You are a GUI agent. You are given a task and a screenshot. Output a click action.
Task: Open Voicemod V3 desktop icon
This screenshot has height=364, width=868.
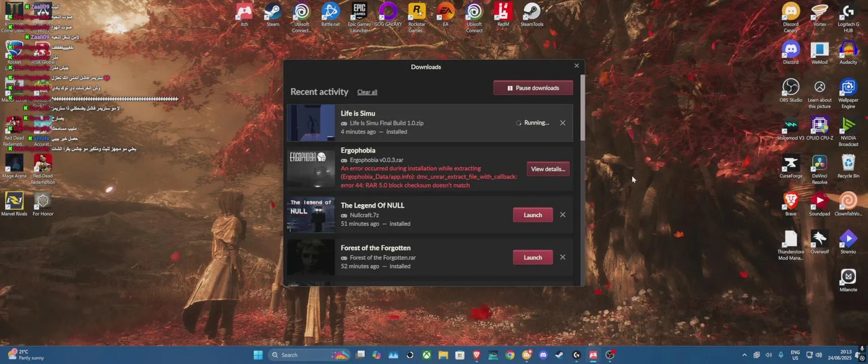coord(791,128)
